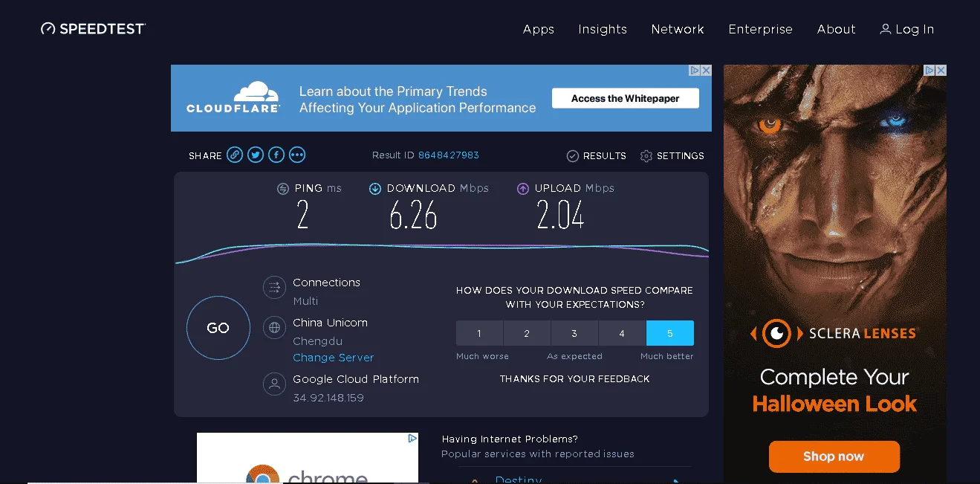Click the Cloudflare logo in banner
This screenshot has width=980, height=484.
(x=233, y=97)
